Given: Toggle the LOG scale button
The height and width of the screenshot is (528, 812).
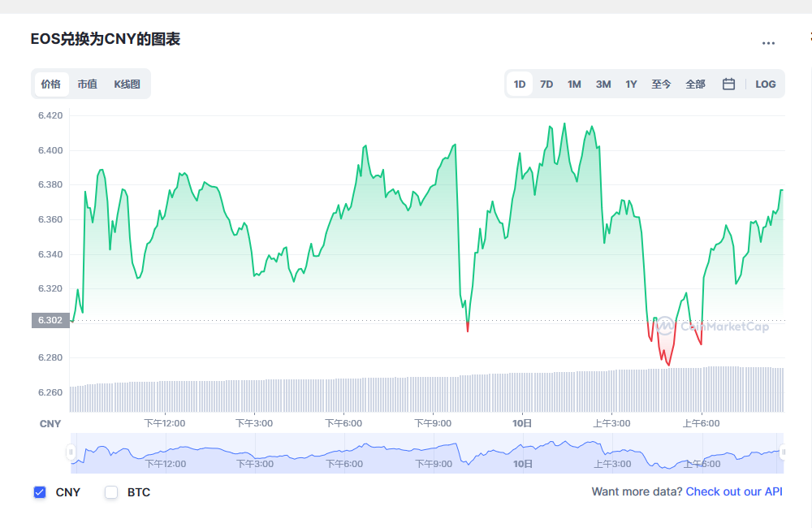Looking at the screenshot, I should pyautogui.click(x=766, y=84).
